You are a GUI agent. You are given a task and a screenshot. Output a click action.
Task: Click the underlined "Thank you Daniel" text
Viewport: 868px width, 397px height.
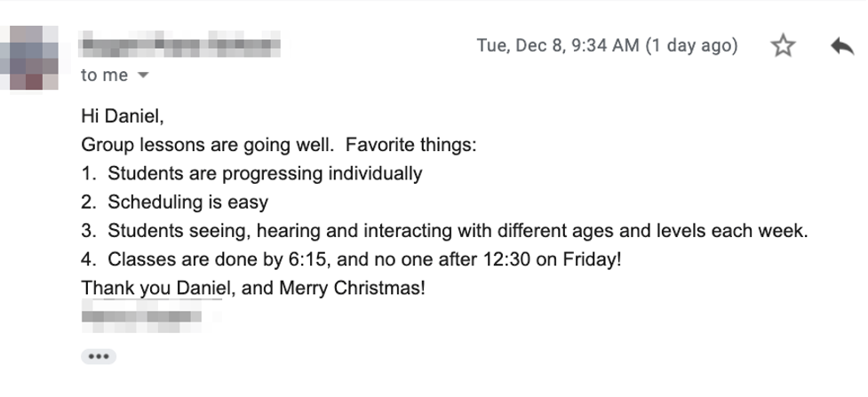[x=155, y=289]
